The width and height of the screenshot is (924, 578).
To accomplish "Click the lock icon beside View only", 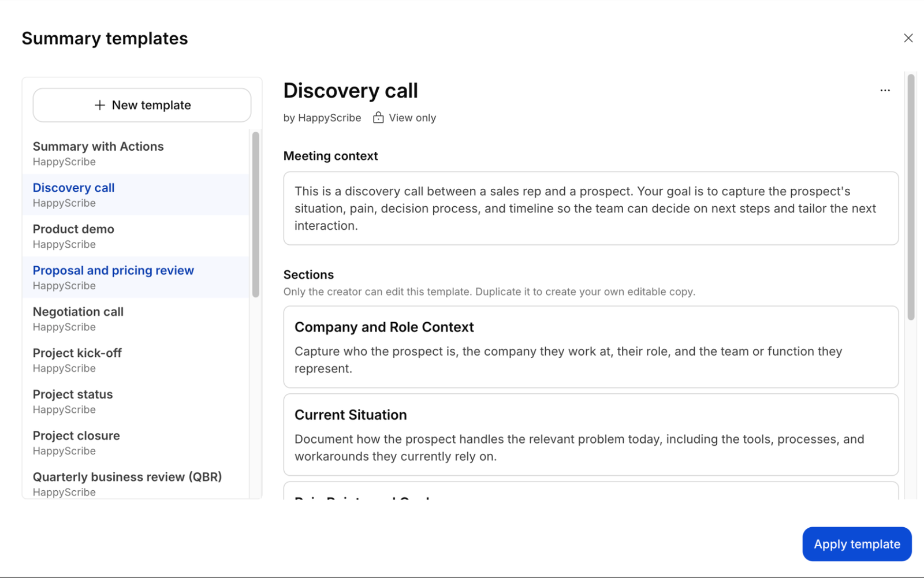I will 378,118.
